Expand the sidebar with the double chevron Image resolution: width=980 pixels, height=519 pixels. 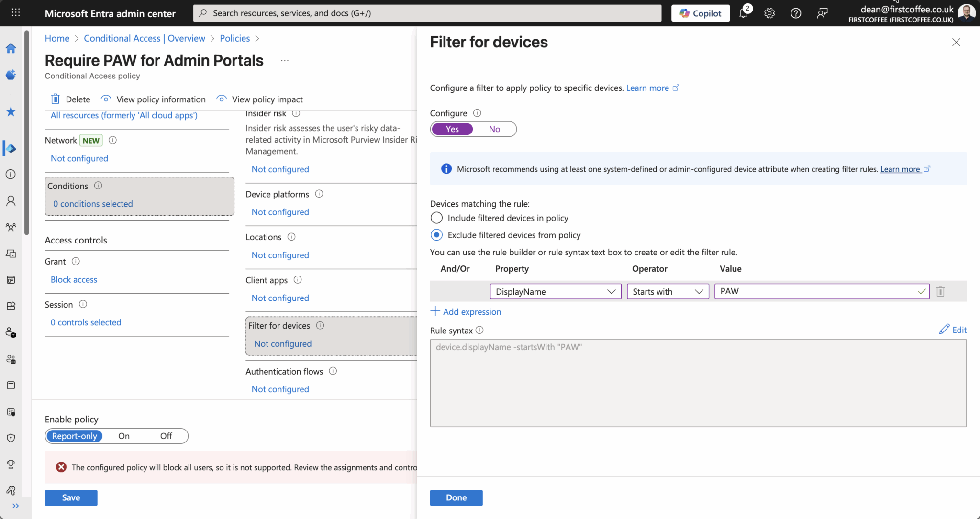[x=16, y=506]
